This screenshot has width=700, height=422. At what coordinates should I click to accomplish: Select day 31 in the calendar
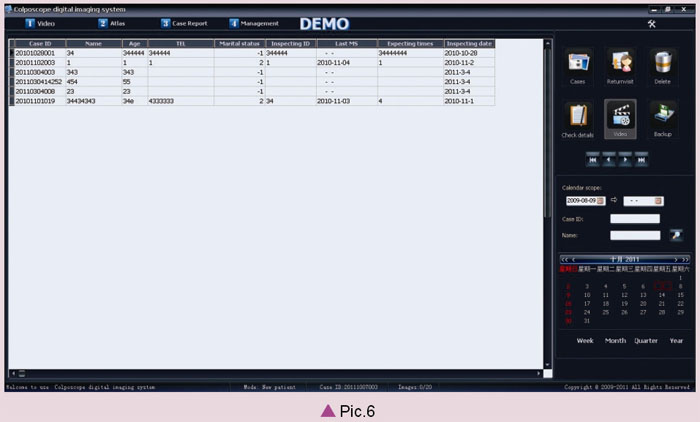pyautogui.click(x=587, y=321)
